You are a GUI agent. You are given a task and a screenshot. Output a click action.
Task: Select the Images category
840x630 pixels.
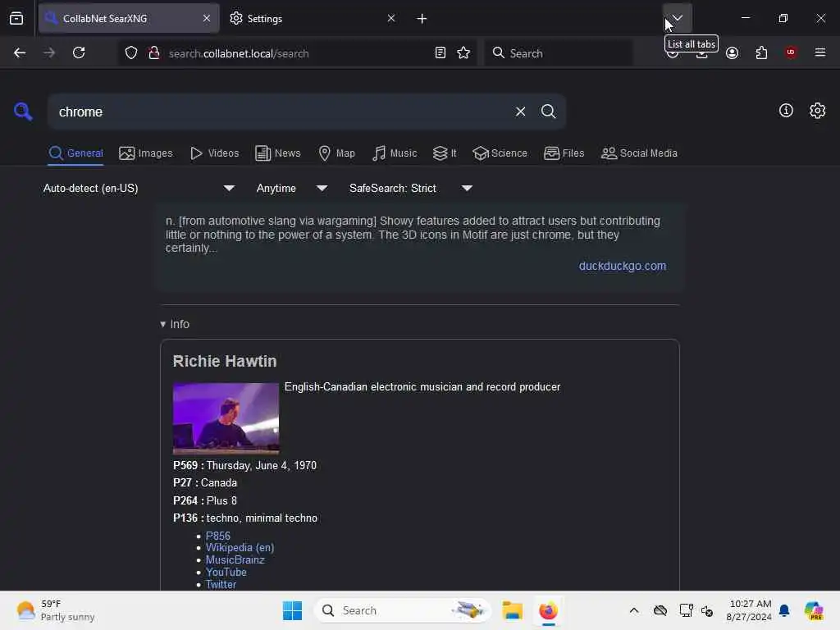pos(146,153)
